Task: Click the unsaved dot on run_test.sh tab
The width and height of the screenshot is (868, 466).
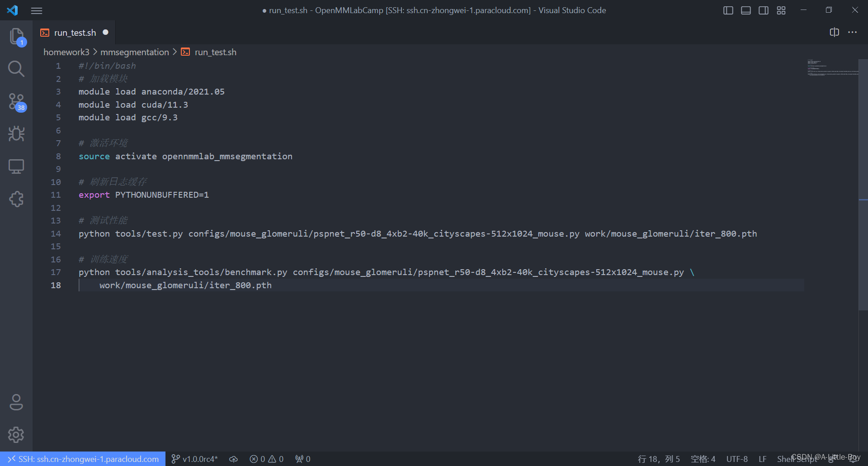Action: pos(105,33)
